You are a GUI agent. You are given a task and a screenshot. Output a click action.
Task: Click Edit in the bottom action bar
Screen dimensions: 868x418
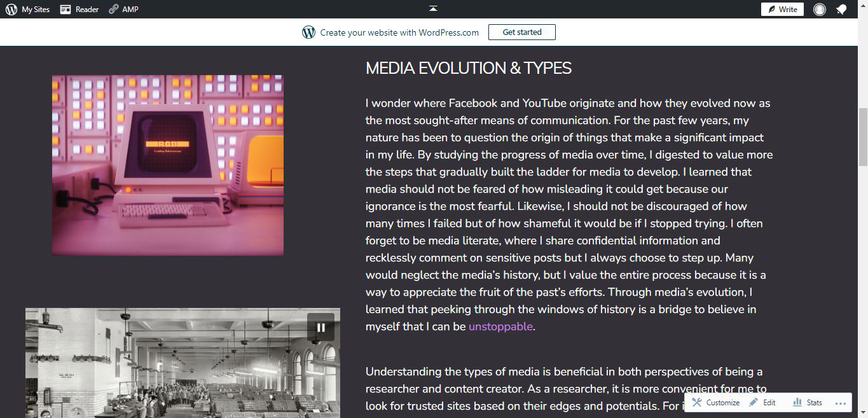(762, 402)
